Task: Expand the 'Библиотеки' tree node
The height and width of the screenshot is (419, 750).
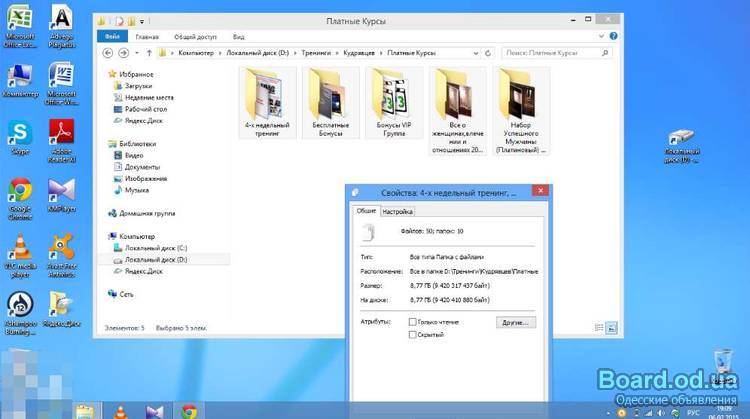Action: [136, 144]
